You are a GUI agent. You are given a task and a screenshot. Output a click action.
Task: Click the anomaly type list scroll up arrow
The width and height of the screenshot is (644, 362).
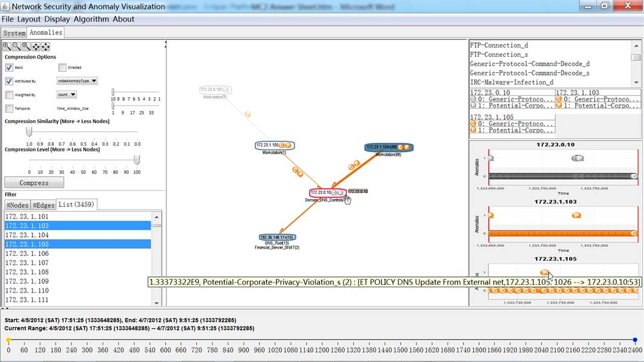point(636,46)
